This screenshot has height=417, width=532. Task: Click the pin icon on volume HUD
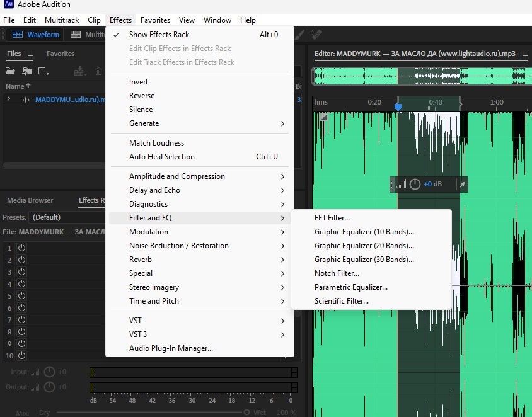tap(462, 185)
